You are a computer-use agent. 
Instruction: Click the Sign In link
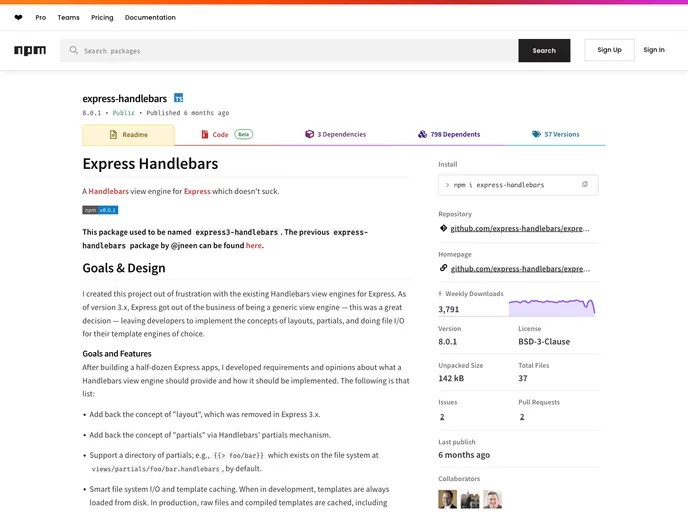654,50
